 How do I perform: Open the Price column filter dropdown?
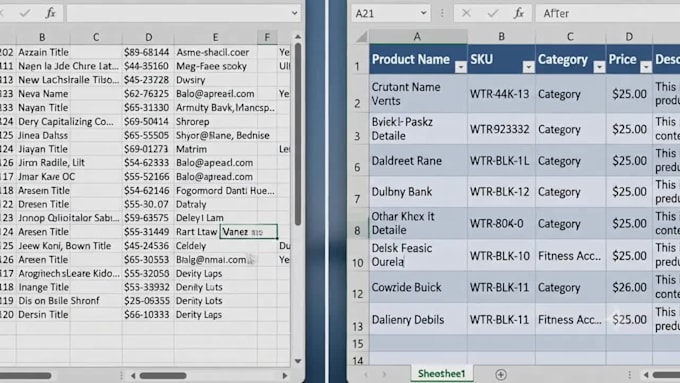point(646,67)
